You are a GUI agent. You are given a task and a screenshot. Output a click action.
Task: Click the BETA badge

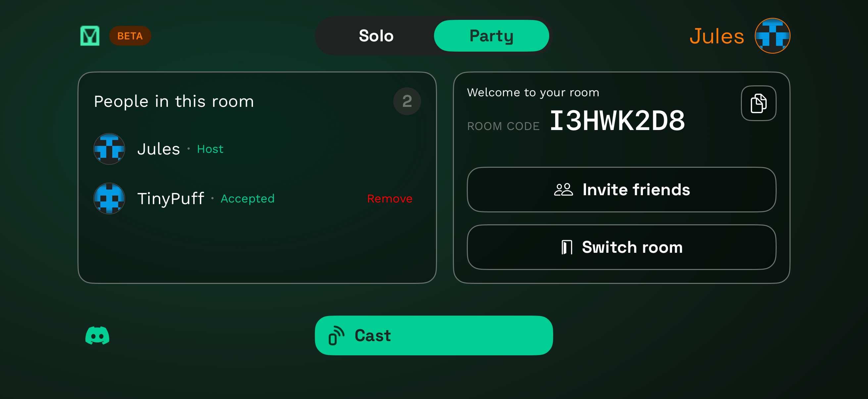pos(130,35)
